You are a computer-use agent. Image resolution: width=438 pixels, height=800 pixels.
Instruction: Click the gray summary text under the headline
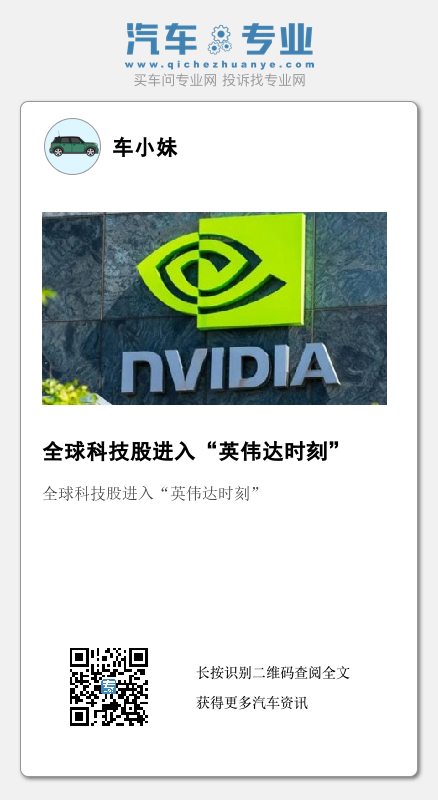(152, 493)
